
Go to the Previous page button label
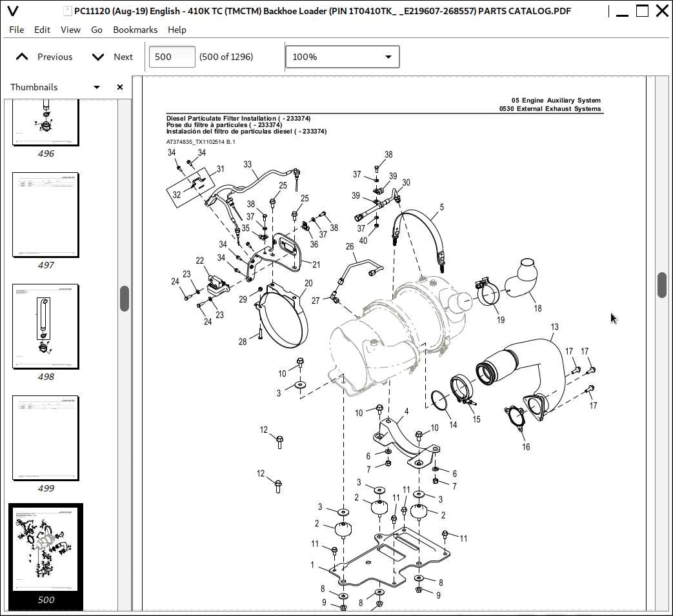(x=55, y=57)
